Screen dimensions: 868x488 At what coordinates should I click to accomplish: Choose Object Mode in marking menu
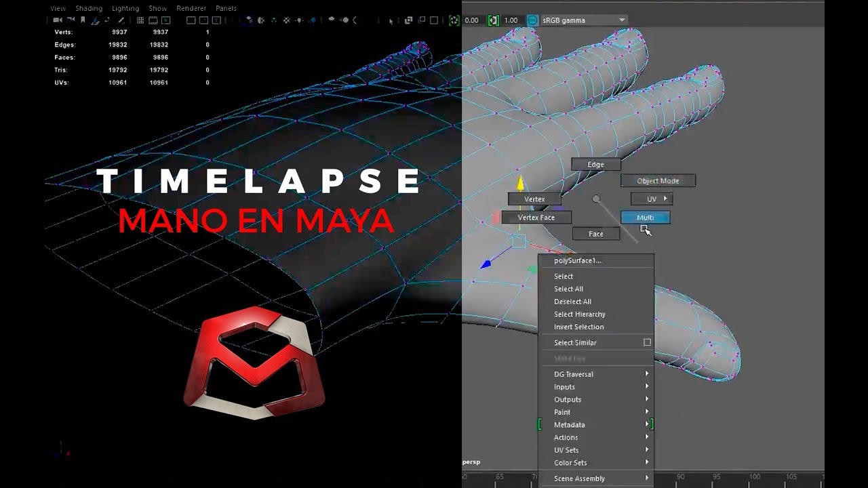tap(658, 181)
